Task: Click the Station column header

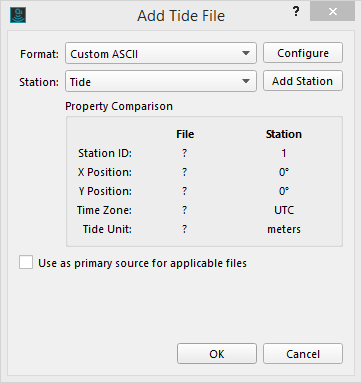Action: [284, 134]
